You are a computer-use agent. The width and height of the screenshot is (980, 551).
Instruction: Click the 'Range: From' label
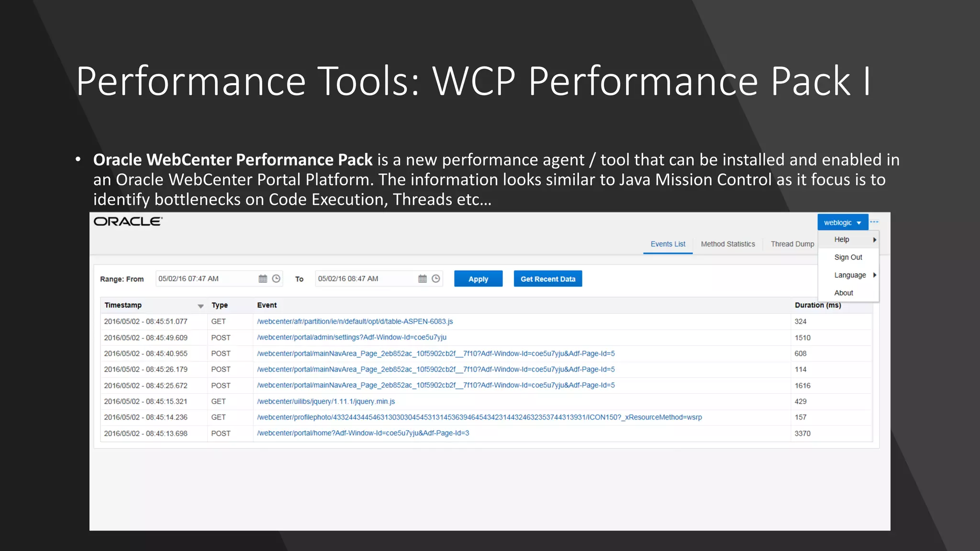pyautogui.click(x=122, y=279)
